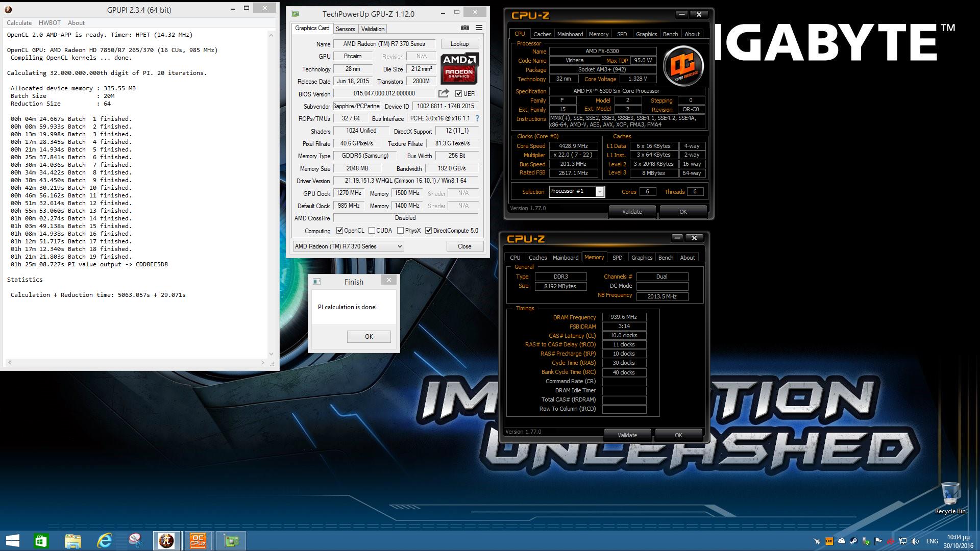Toggle the UEFI checkbox in GPU-Z

click(x=458, y=93)
